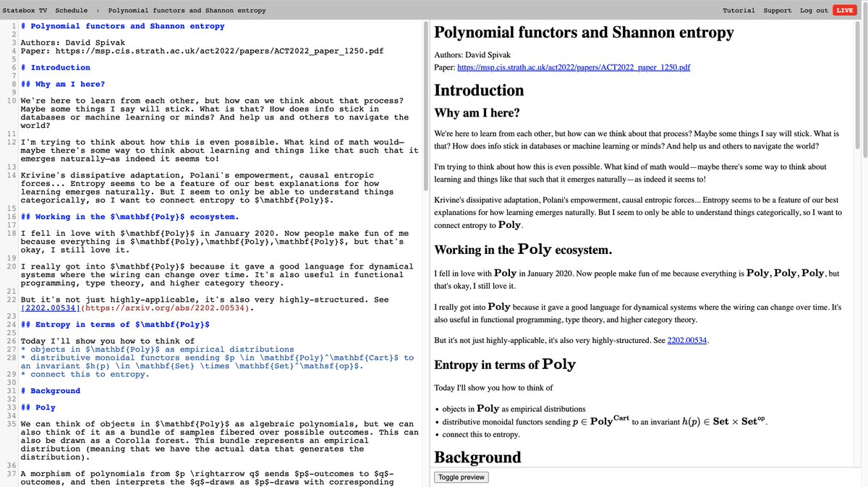Select the 'Polynomial functors and Shannon entropy' breadcrumb

[x=187, y=10]
